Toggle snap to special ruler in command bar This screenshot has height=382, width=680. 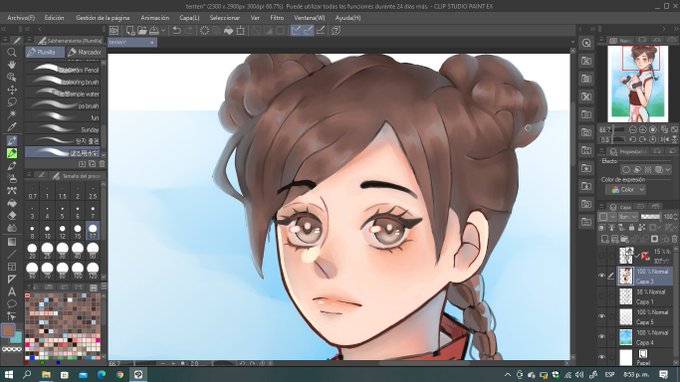(308, 30)
